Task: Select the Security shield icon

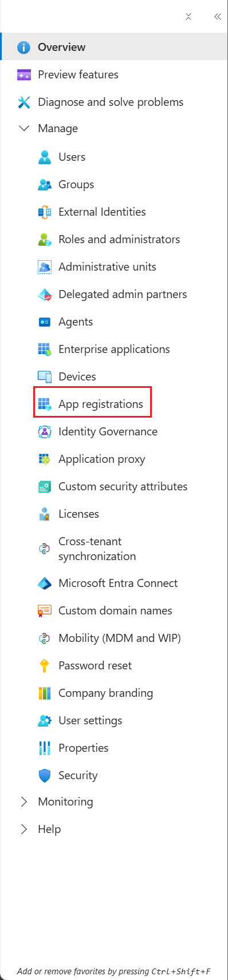Action: pyautogui.click(x=45, y=775)
